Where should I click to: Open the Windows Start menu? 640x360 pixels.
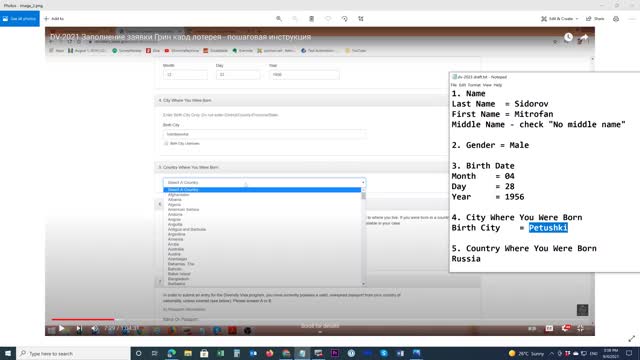[x=8, y=353]
